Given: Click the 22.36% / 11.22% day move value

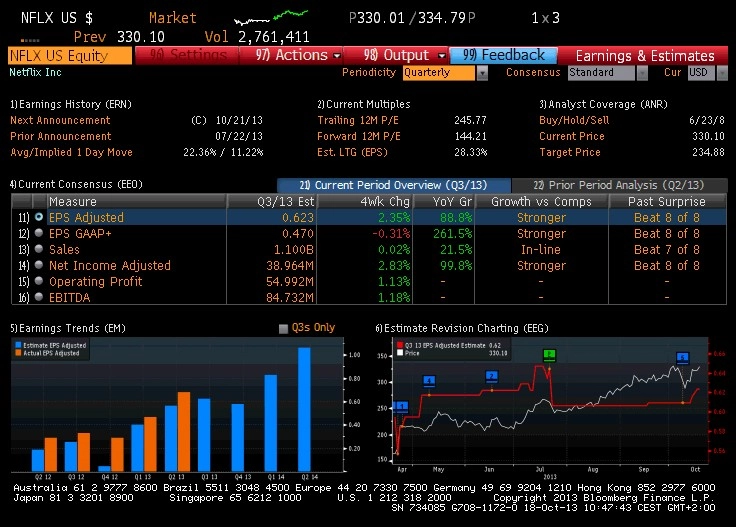Looking at the screenshot, I should [x=223, y=152].
